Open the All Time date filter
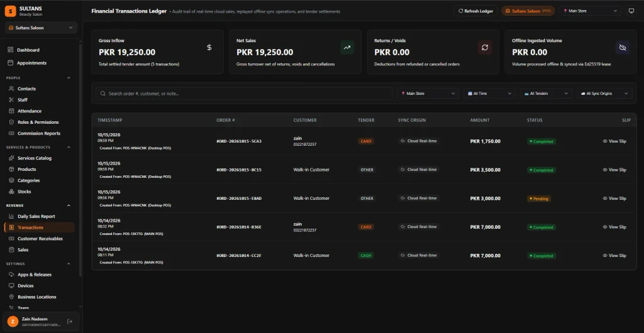644x333 pixels. click(x=489, y=94)
